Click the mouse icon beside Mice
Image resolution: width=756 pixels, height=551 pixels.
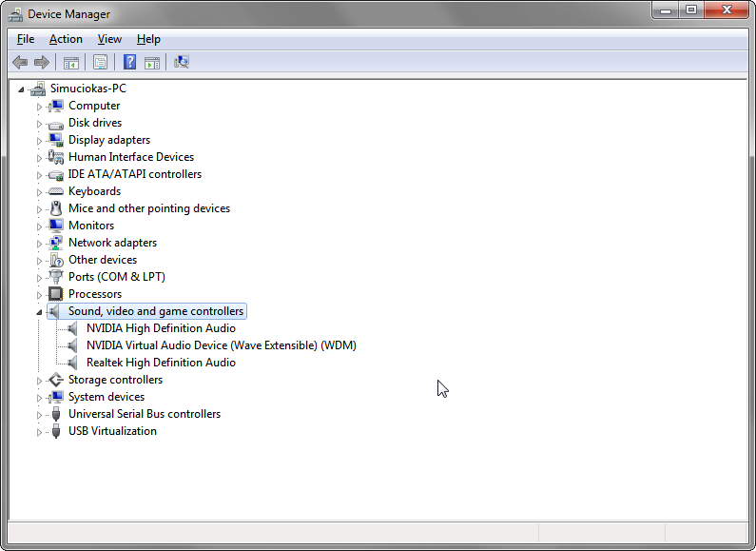pyautogui.click(x=56, y=208)
